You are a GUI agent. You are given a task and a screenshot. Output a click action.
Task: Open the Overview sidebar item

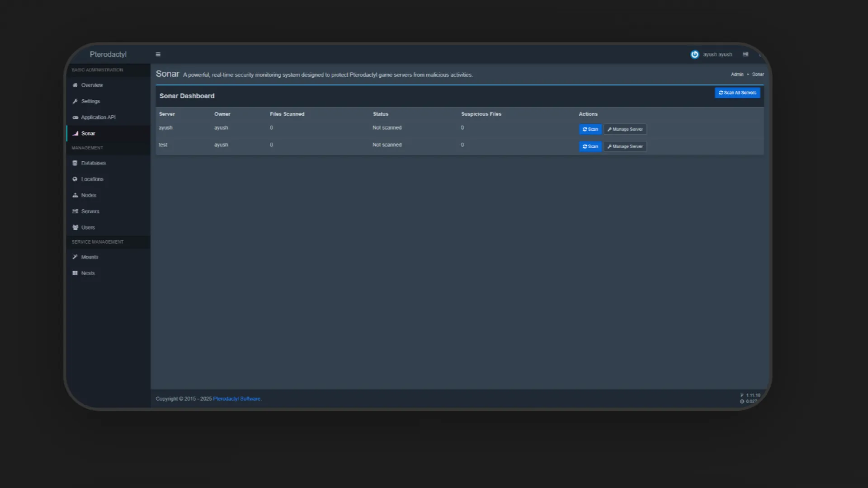point(92,85)
